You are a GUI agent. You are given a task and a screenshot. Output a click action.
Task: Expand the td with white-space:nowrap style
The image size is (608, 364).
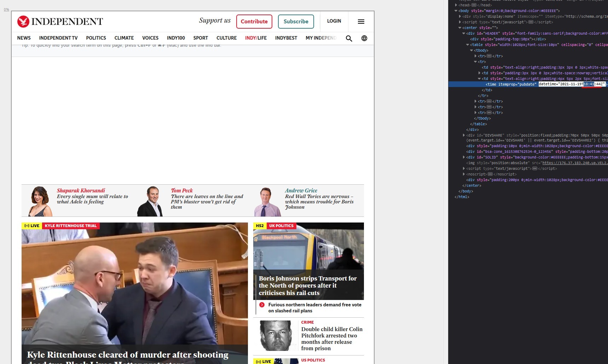coord(480,73)
